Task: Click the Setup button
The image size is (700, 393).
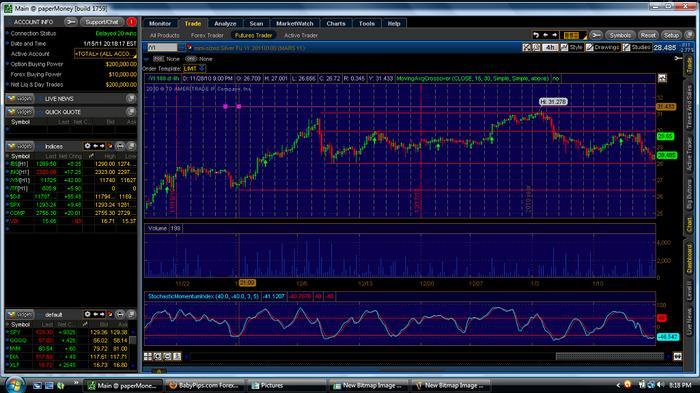Action: (671, 35)
